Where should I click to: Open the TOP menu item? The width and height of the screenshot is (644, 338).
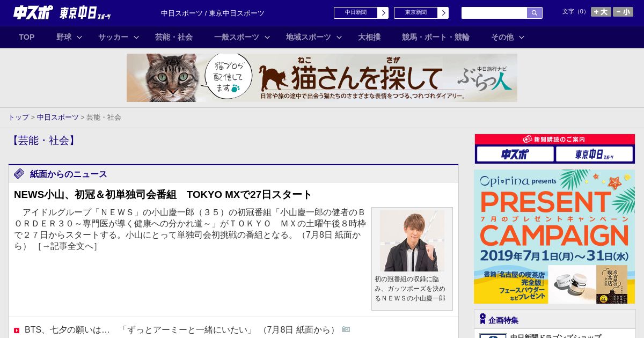click(27, 37)
